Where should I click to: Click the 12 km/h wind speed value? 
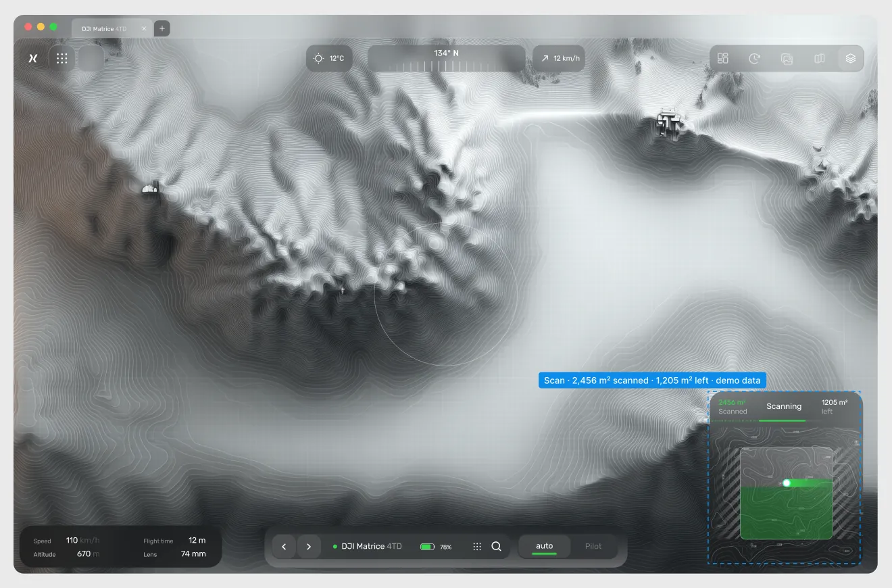[x=566, y=59]
